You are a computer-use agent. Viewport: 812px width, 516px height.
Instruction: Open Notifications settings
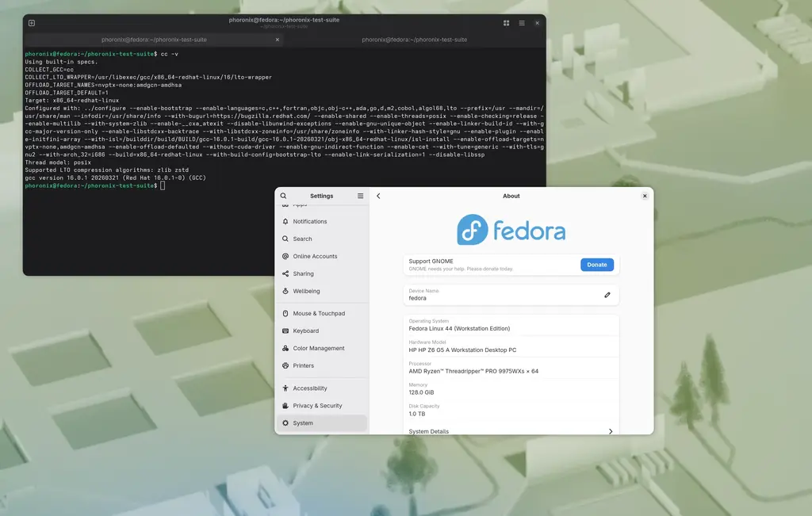(x=322, y=221)
